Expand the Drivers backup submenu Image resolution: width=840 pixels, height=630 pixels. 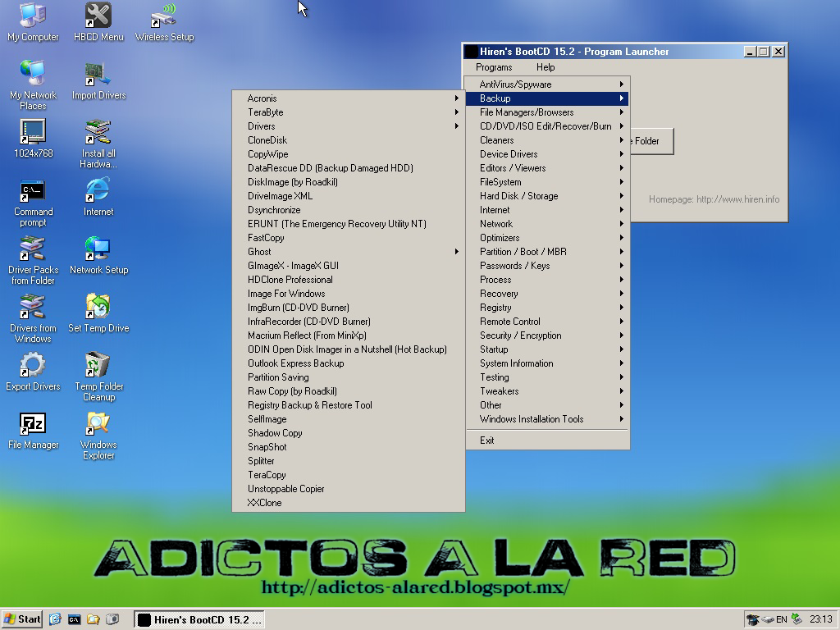coord(348,126)
